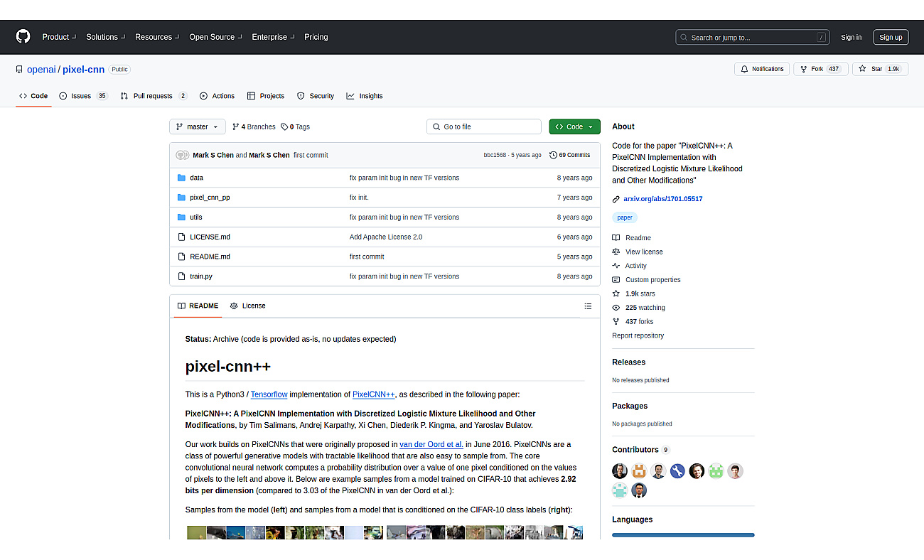The width and height of the screenshot is (924, 560).
Task: Click the Sign up button
Action: pos(890,37)
